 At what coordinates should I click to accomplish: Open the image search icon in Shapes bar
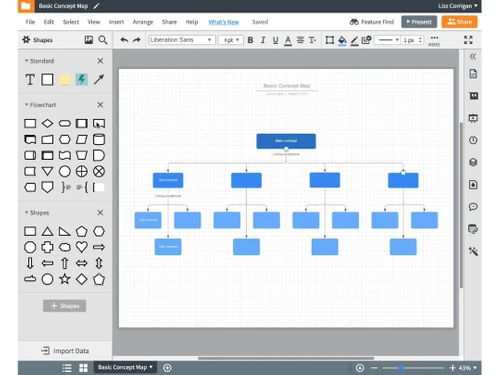(89, 40)
